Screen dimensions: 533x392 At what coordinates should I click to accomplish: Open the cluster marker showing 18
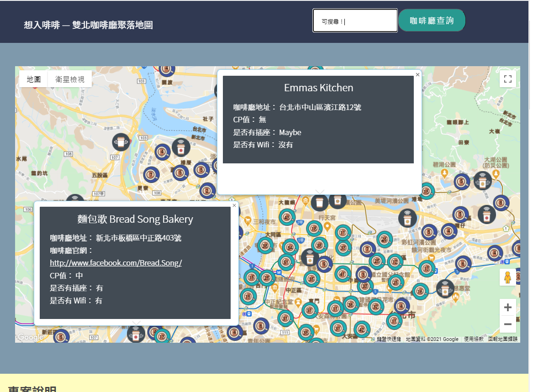tap(314, 229)
